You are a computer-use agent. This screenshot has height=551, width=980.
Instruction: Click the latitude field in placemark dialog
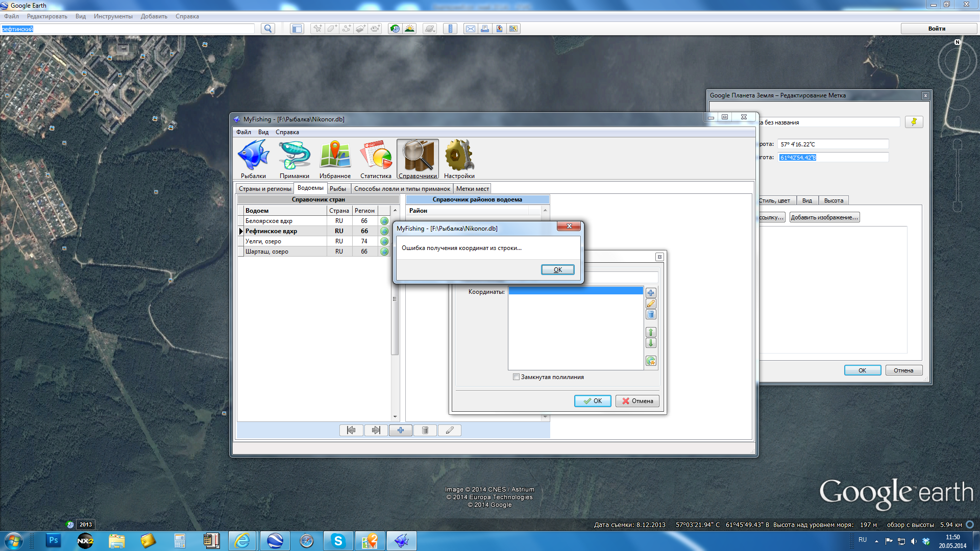click(833, 144)
